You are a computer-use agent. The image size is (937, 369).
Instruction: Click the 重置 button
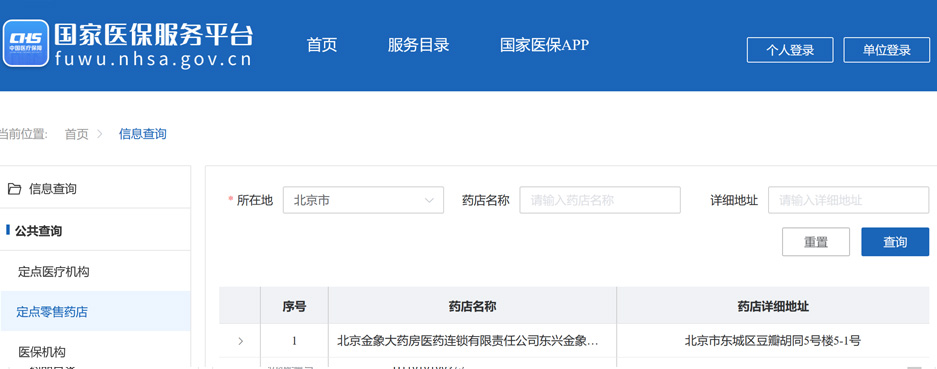pyautogui.click(x=816, y=242)
